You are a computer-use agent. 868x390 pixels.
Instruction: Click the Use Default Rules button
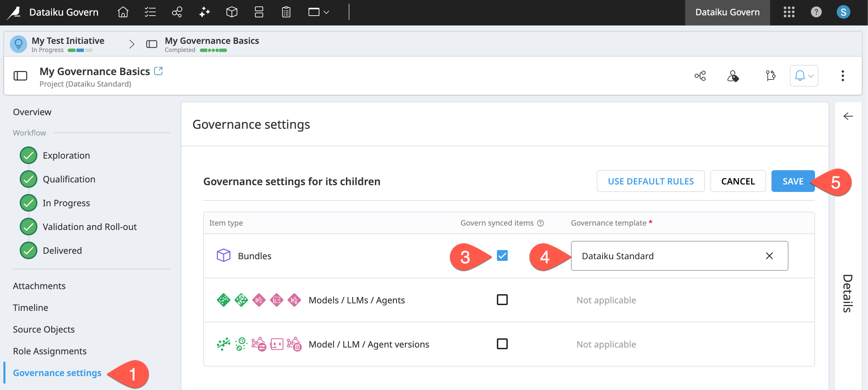click(650, 181)
